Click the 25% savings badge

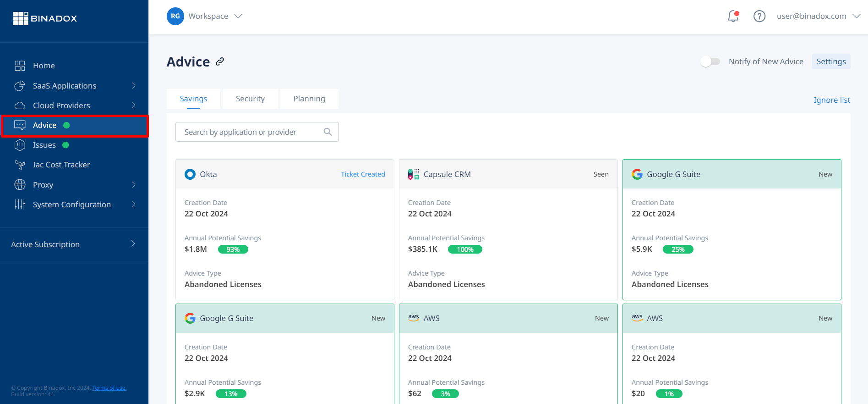tap(678, 249)
